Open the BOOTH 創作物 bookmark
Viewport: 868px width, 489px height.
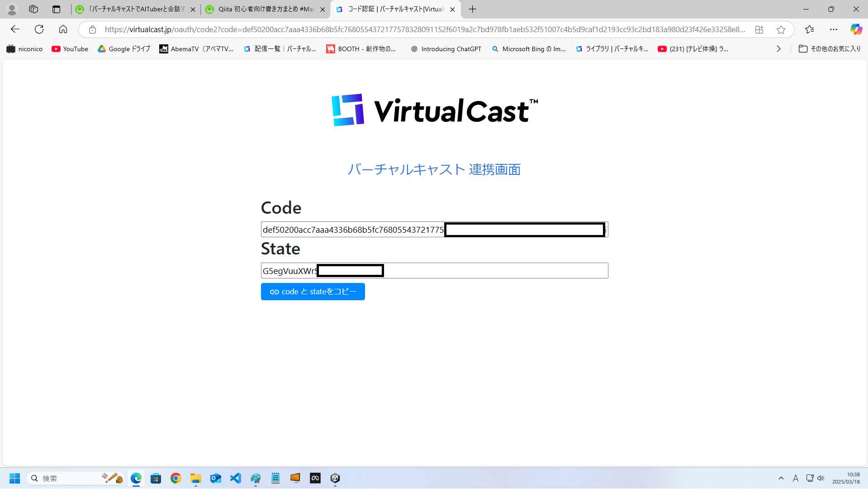click(x=361, y=49)
